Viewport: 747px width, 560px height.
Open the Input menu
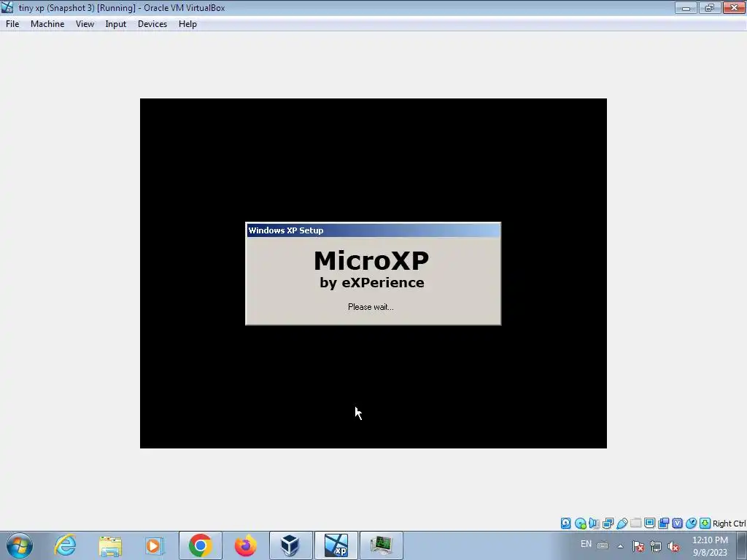tap(116, 24)
